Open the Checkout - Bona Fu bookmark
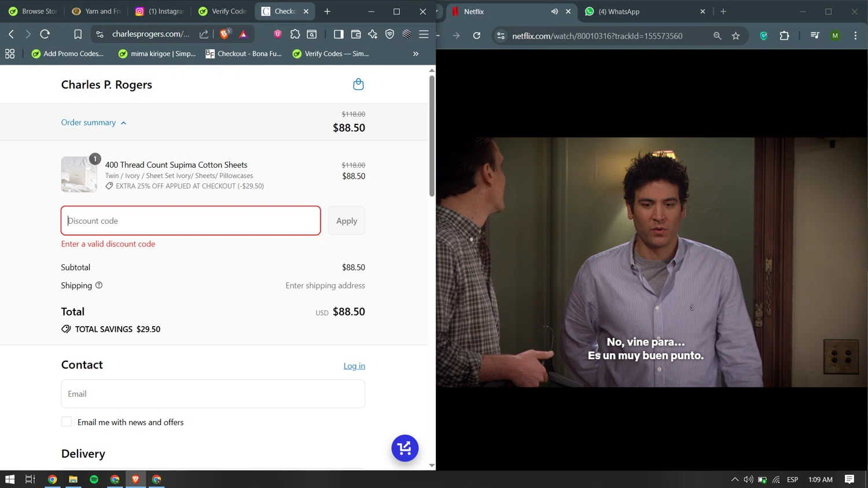Screen dimensions: 868x488 (244, 54)
